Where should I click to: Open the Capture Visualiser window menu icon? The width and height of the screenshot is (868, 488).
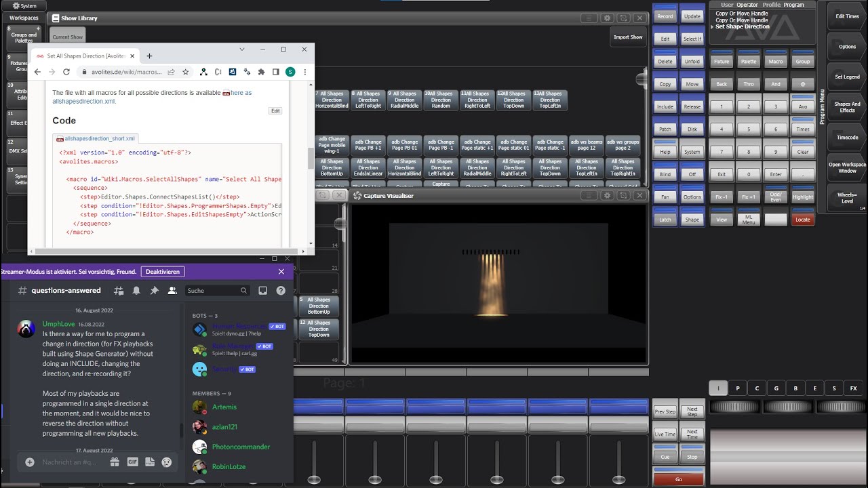589,195
